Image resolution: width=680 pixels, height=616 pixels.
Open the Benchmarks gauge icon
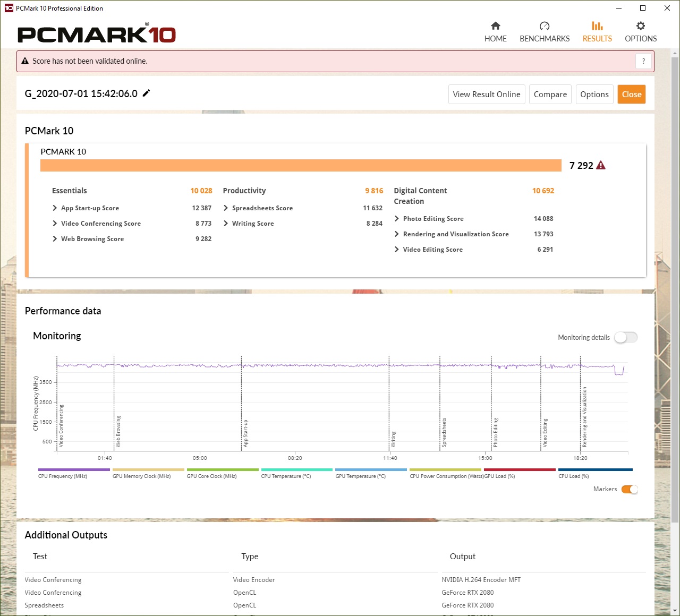click(x=544, y=26)
